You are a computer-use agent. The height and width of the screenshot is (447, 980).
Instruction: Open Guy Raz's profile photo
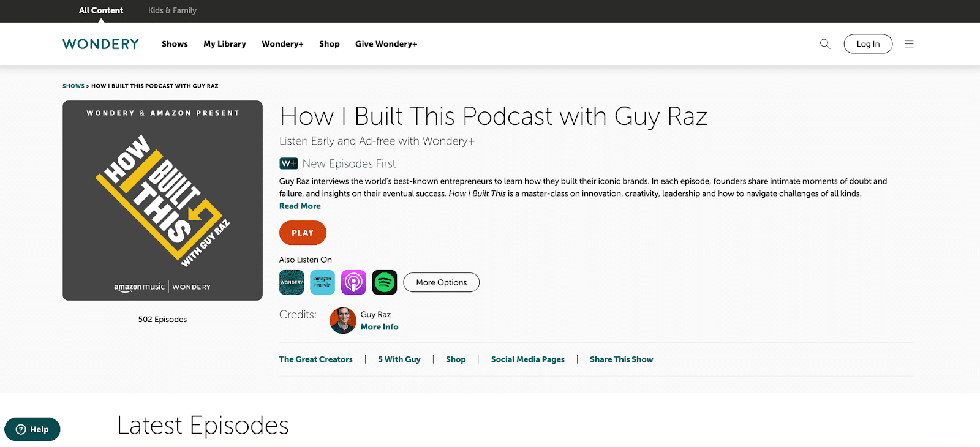tap(343, 320)
